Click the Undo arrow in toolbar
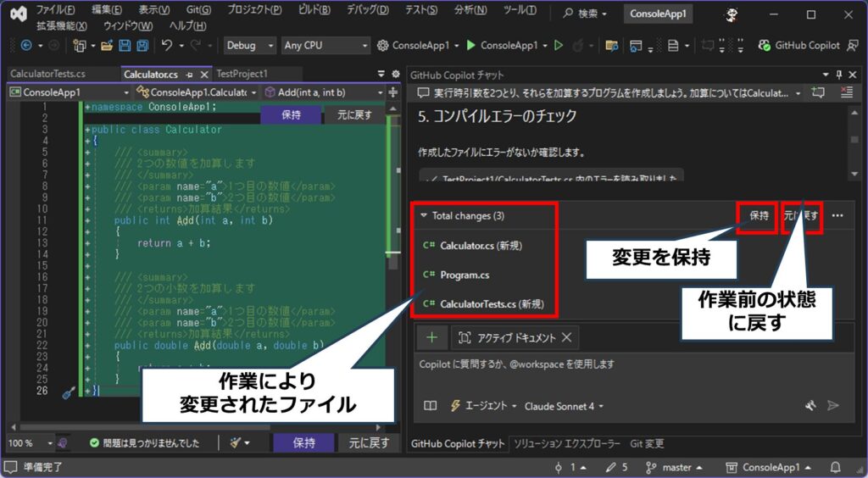Viewport: 868px width, 478px height. (x=168, y=45)
